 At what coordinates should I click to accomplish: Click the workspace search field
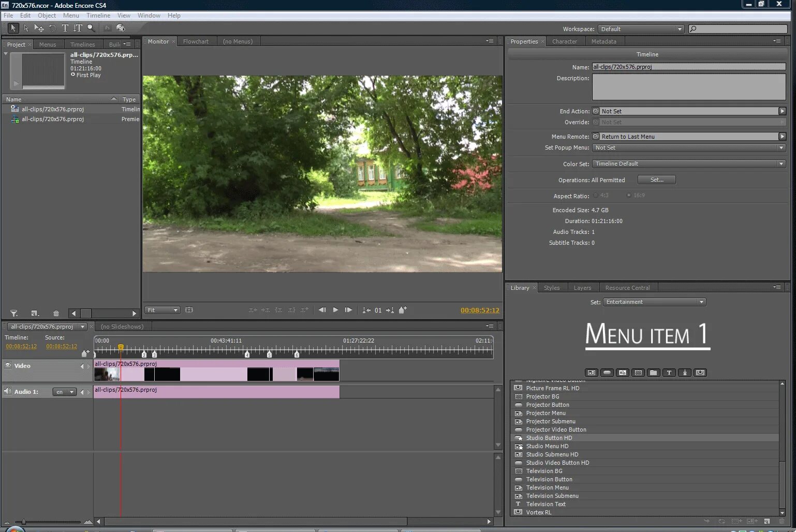[738, 29]
